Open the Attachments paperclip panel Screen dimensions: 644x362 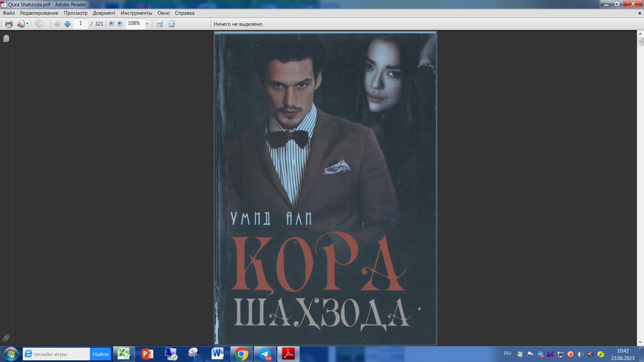click(x=6, y=338)
